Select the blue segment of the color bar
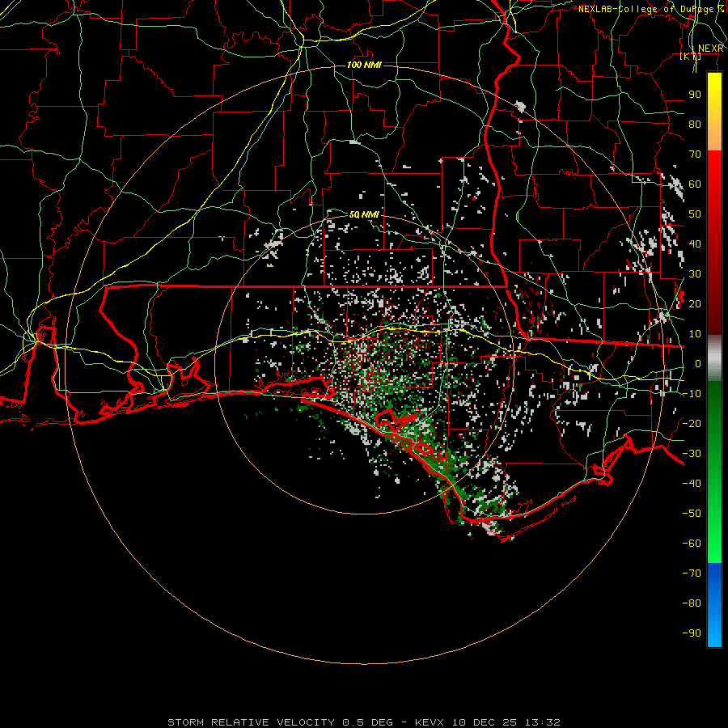728x728 pixels. [x=714, y=605]
